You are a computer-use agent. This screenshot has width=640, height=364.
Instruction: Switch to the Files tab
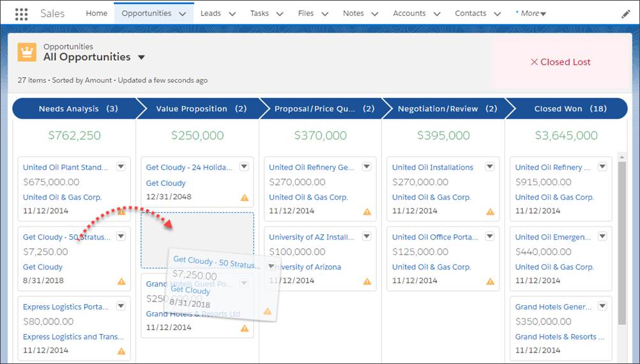306,13
